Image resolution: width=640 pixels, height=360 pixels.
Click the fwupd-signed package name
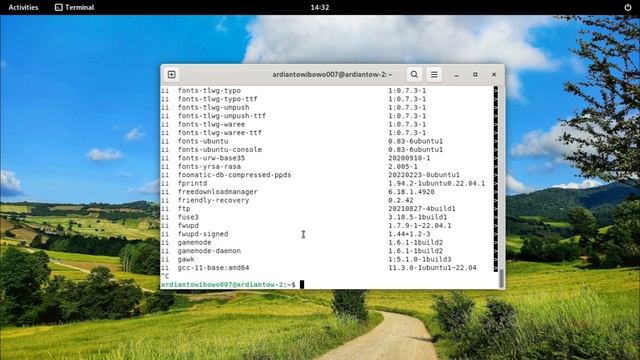tap(203, 234)
